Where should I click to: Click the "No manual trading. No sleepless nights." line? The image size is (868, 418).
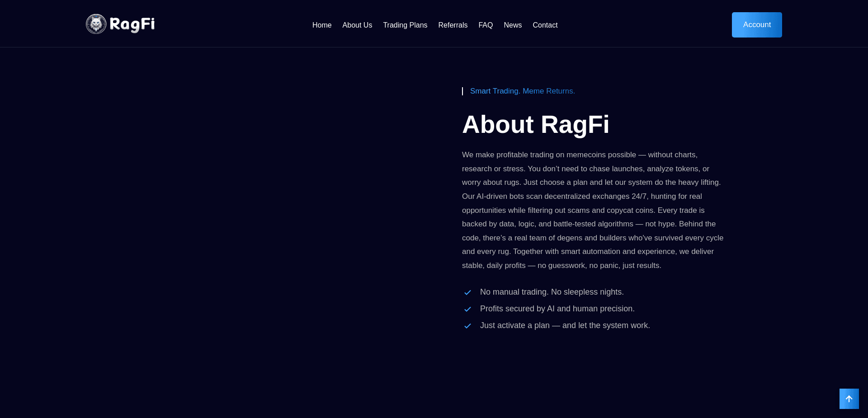(552, 292)
